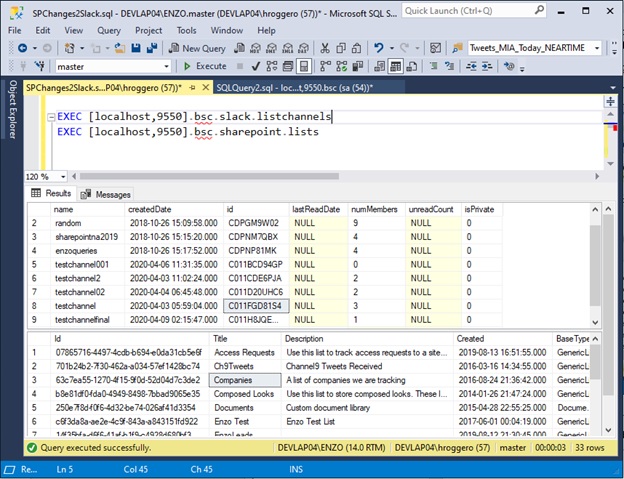Click the Save All icon
624x479 pixels.
click(152, 48)
